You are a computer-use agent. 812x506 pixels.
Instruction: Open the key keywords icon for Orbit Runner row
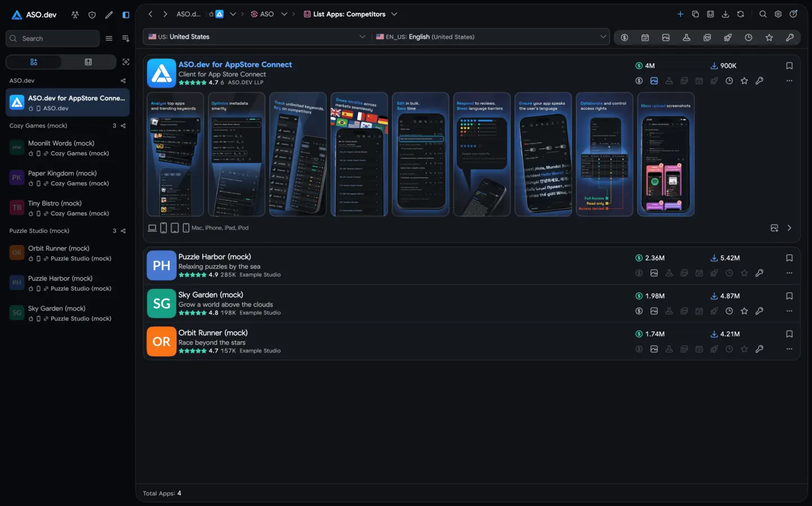pyautogui.click(x=760, y=349)
